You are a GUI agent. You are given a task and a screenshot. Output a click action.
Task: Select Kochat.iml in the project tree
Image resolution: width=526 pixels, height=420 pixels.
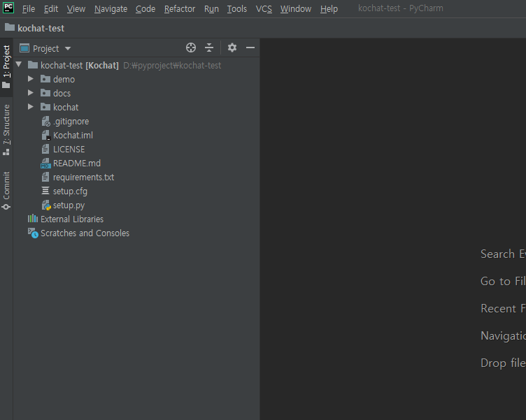tap(73, 136)
